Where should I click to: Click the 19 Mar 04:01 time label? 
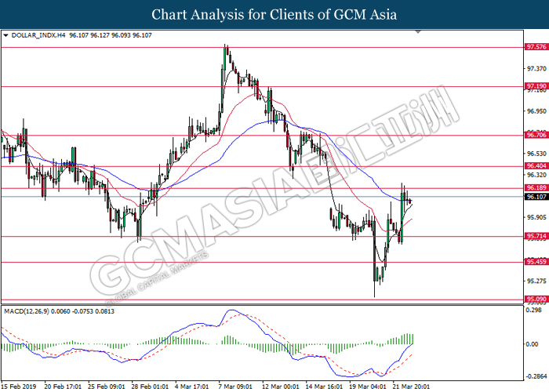click(367, 387)
